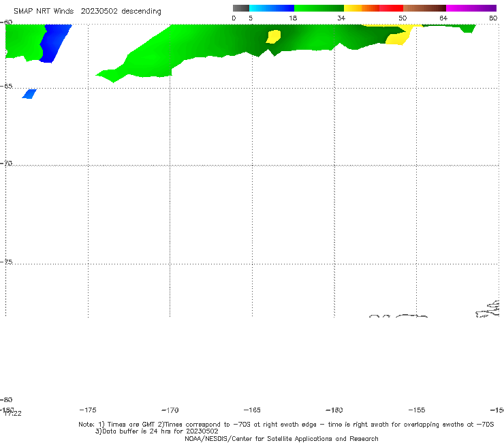Click the dark blue wind swath at top left
Screen dimensions: 504x443
pos(55,44)
